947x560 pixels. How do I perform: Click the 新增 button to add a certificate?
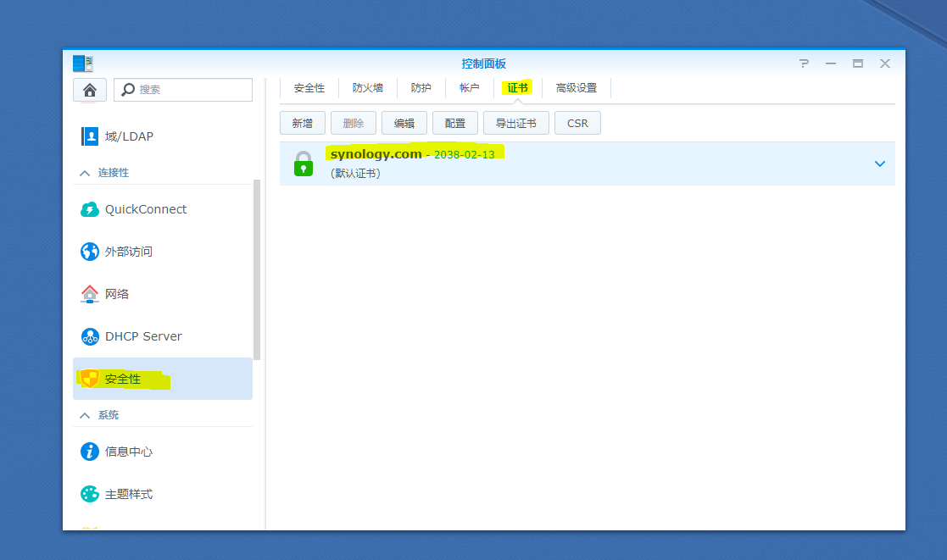(303, 122)
